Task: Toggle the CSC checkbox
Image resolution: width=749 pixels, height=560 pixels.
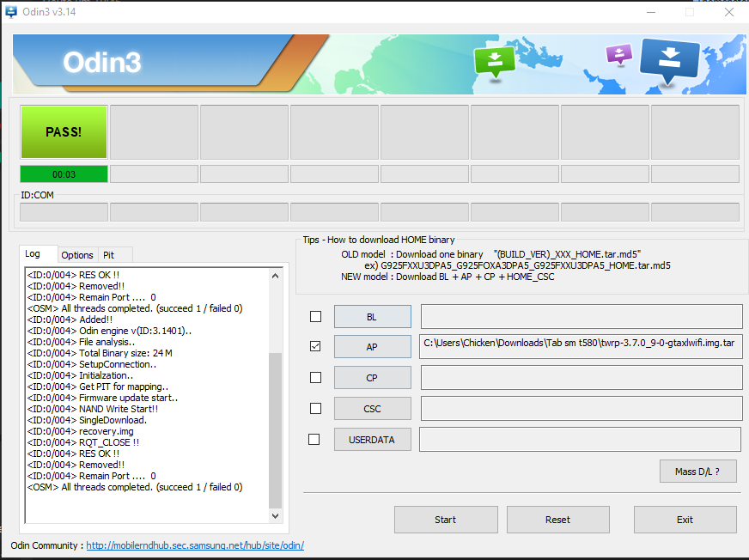Action: point(315,408)
